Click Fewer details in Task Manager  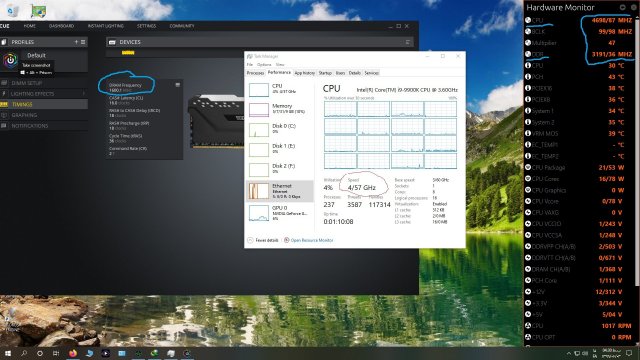pyautogui.click(x=263, y=240)
